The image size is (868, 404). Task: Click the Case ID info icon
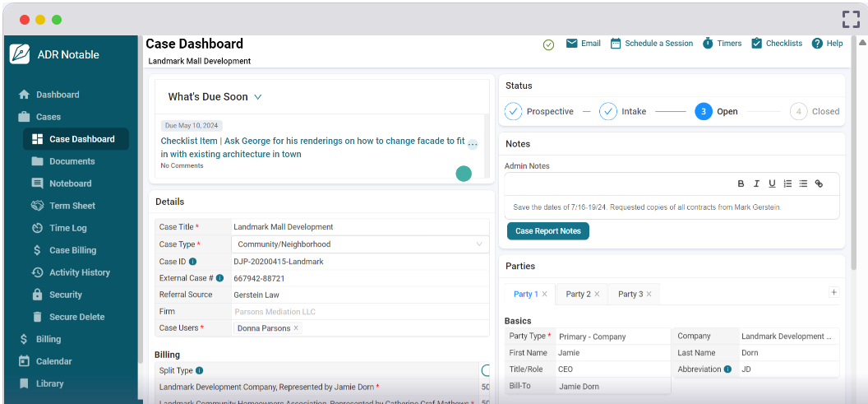click(193, 262)
